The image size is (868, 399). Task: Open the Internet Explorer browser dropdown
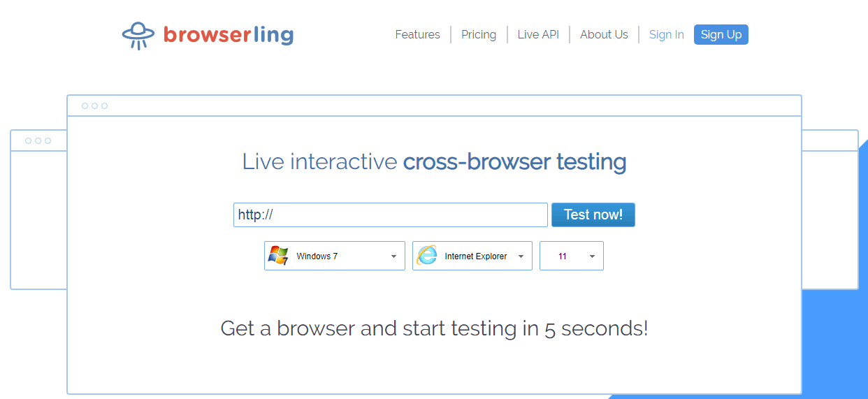click(x=472, y=256)
